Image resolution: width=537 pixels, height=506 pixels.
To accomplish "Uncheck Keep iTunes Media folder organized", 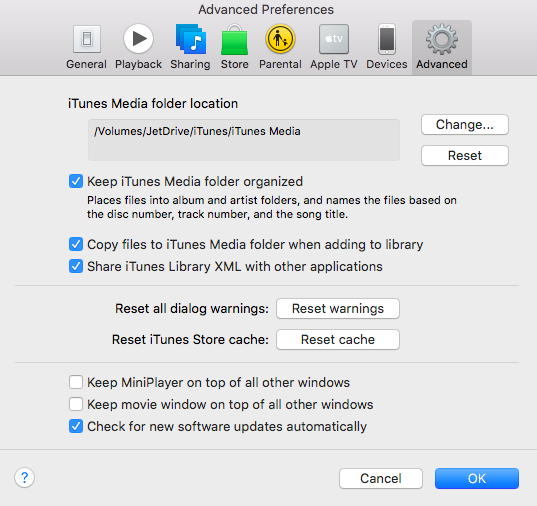I will (x=76, y=181).
